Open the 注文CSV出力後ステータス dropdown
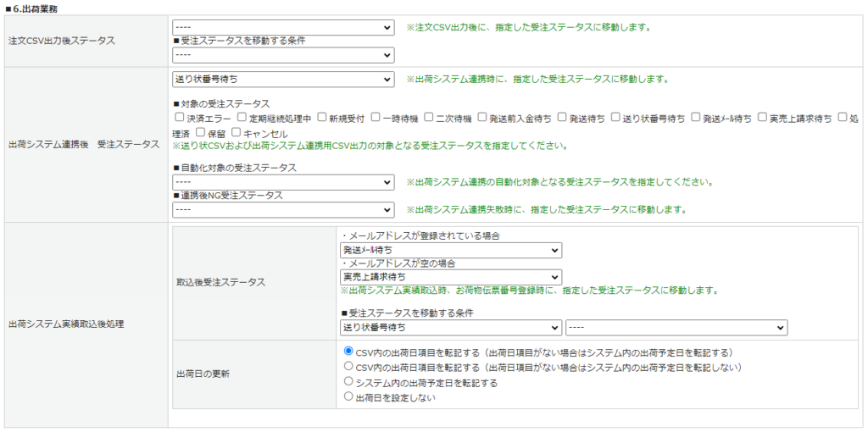The height and width of the screenshot is (432, 868). 282,28
